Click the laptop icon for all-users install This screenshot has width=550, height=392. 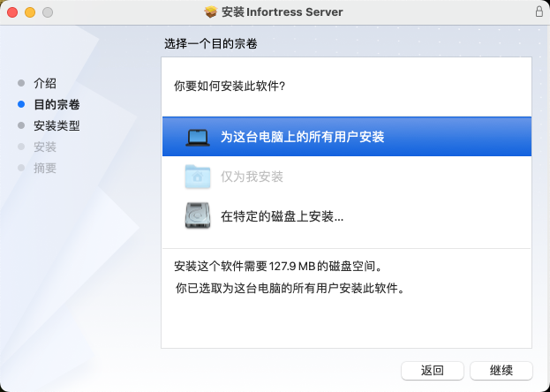tap(198, 137)
